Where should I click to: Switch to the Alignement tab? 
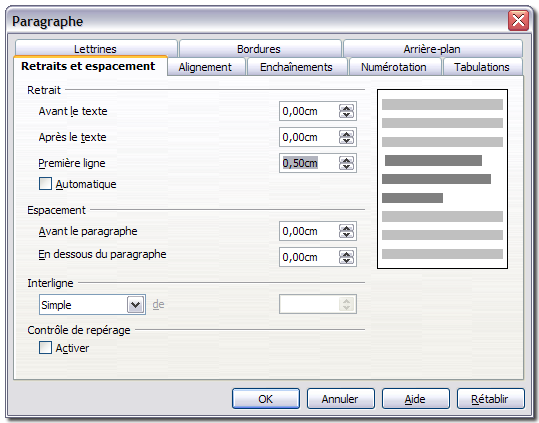[x=205, y=67]
